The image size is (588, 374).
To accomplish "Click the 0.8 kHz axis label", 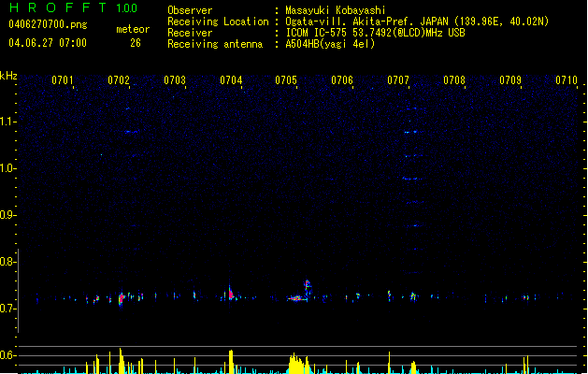I will [x=7, y=262].
